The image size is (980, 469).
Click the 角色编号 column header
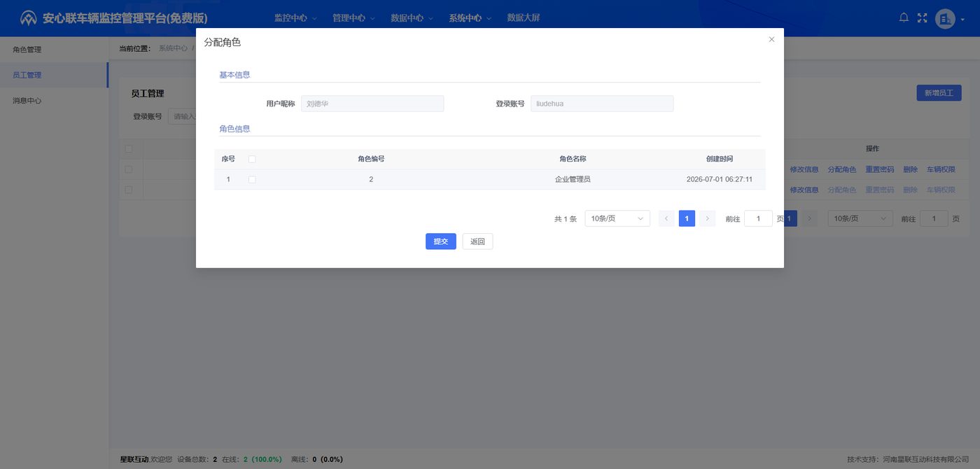click(371, 159)
